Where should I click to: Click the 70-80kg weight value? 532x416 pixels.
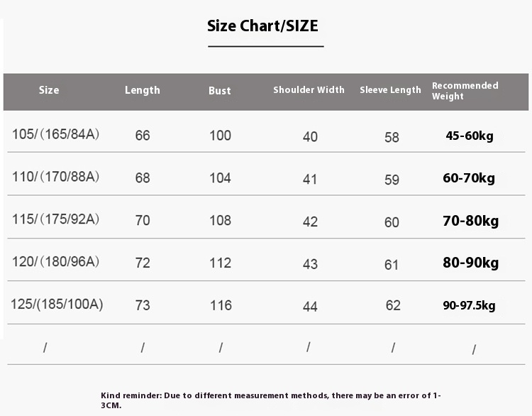(470, 221)
